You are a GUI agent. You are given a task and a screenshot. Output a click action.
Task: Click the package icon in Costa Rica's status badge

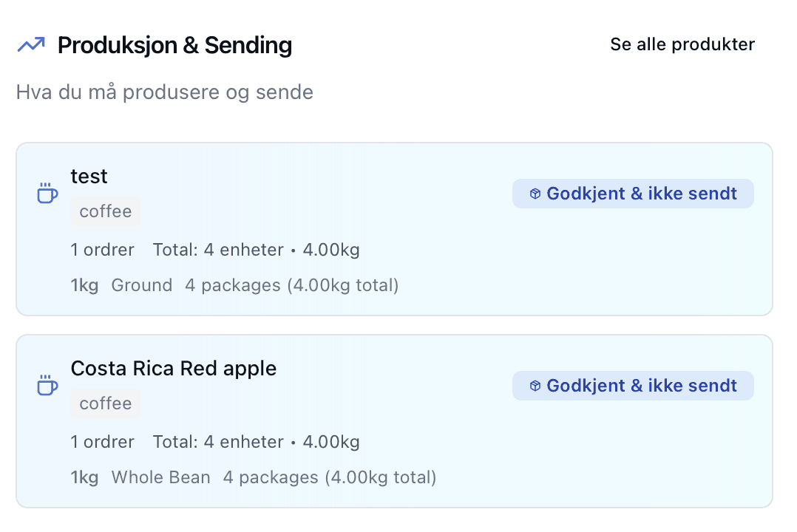(x=535, y=386)
